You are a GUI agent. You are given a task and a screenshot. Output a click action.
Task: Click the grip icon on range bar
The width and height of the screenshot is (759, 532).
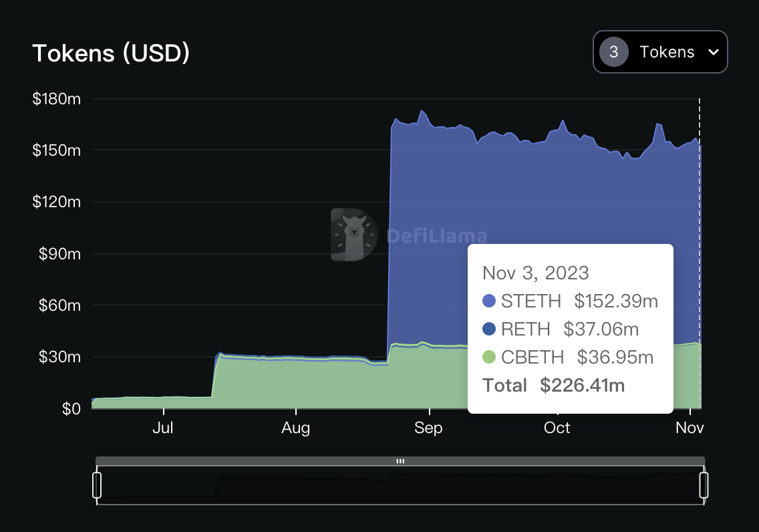coord(400,461)
